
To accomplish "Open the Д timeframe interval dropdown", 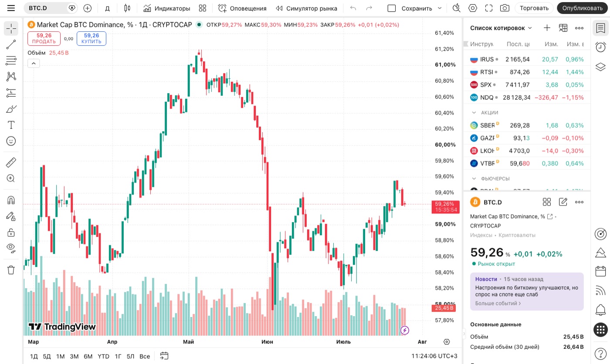I will pos(108,8).
